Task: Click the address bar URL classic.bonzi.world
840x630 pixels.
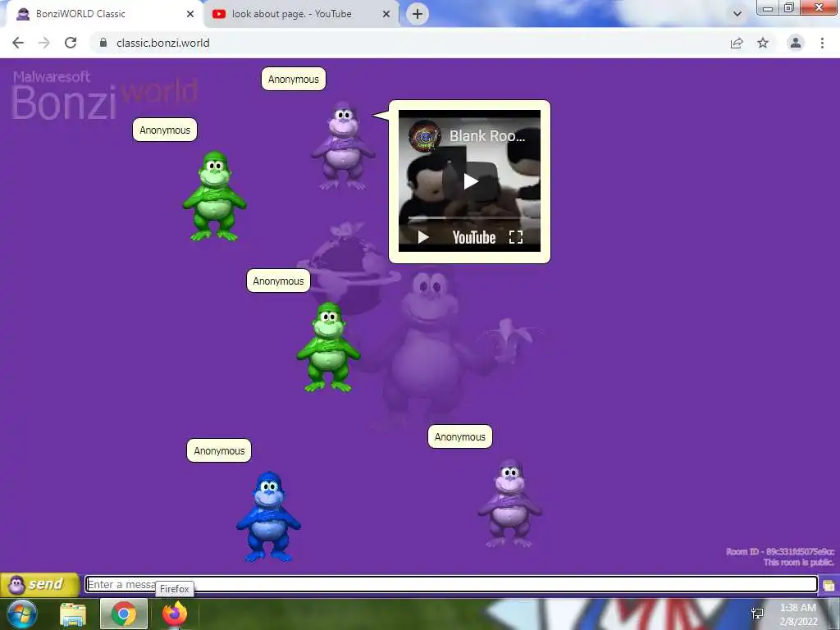Action: point(163,43)
